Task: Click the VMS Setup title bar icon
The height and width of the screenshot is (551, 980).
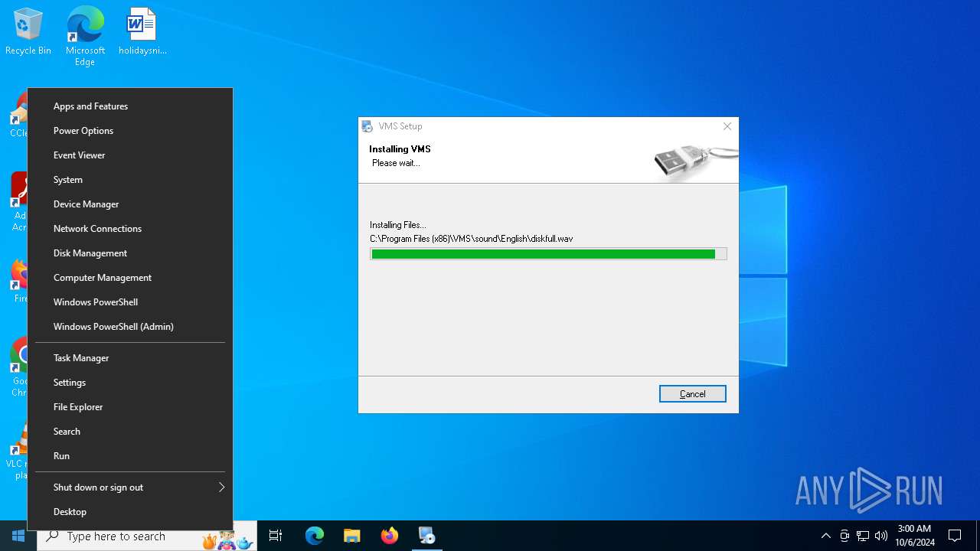Action: pos(367,126)
